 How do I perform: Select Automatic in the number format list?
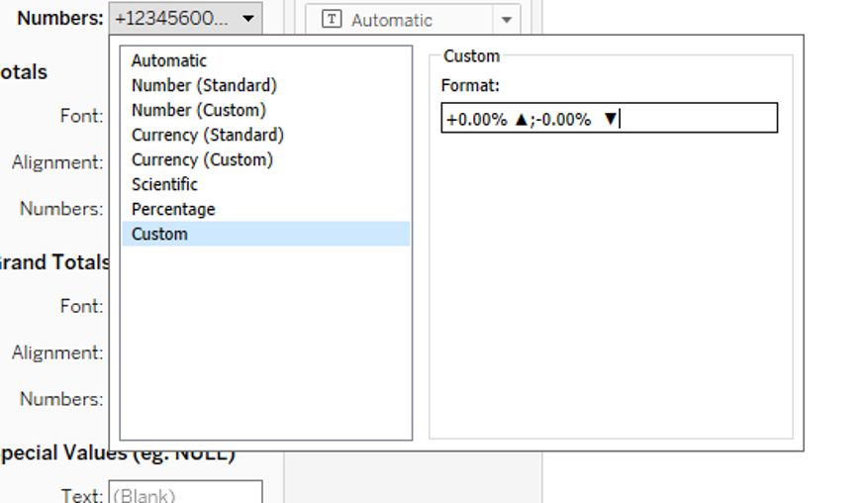[x=169, y=60]
